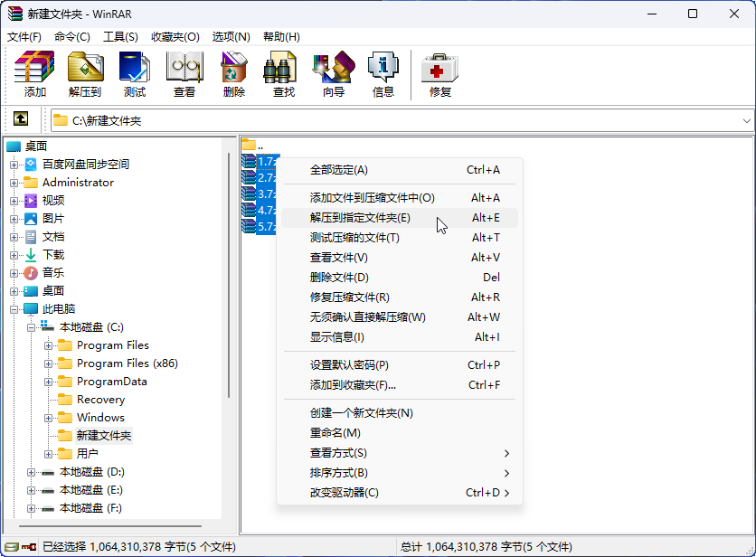
Task: Click the 本地磁盘 (C:) drive icon
Action: [x=47, y=326]
